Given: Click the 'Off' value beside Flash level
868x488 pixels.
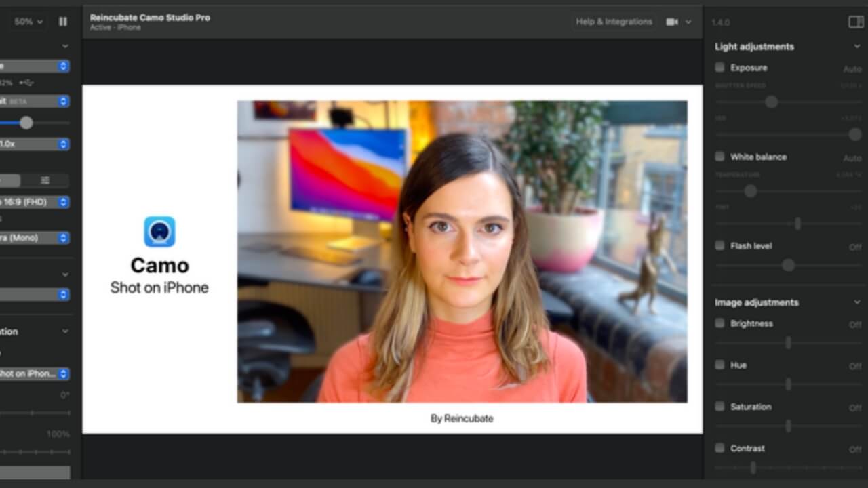Looking at the screenshot, I should click(x=856, y=247).
